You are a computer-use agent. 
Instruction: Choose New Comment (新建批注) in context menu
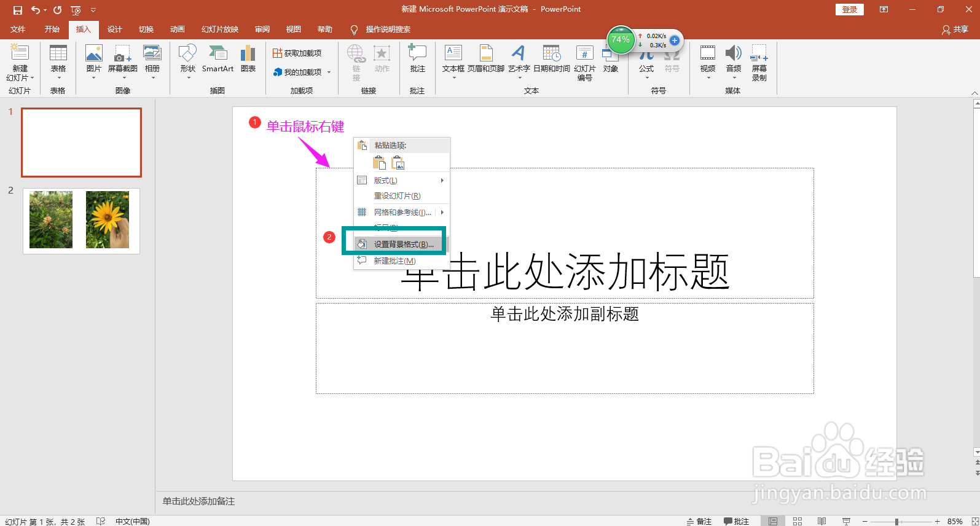tap(401, 261)
